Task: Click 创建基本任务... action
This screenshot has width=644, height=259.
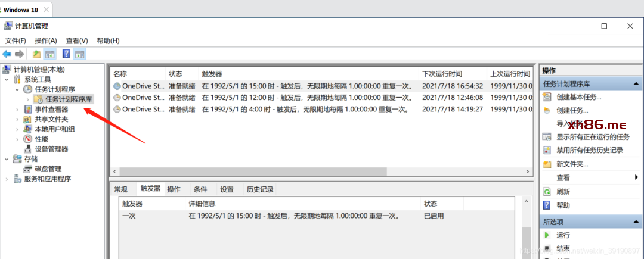Action: 578,98
